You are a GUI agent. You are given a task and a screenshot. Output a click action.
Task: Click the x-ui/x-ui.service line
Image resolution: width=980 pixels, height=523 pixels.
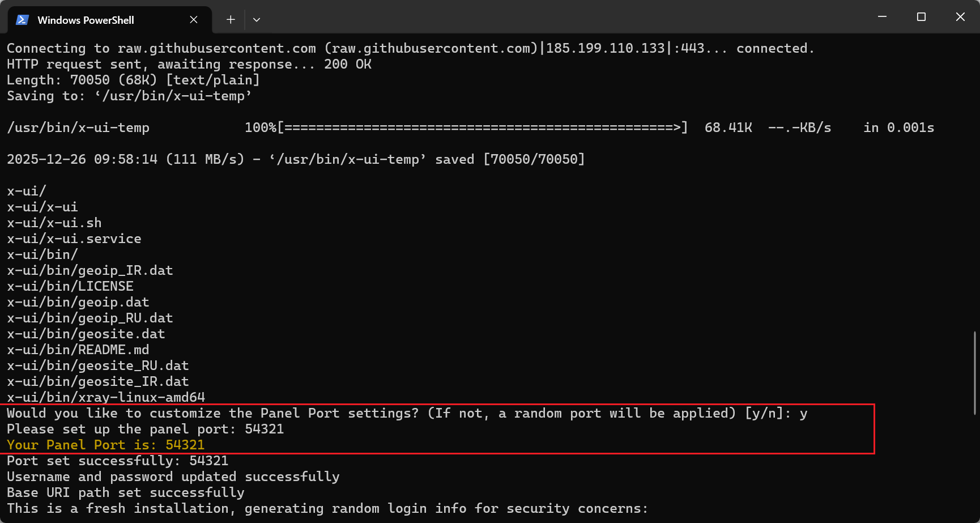[74, 239]
